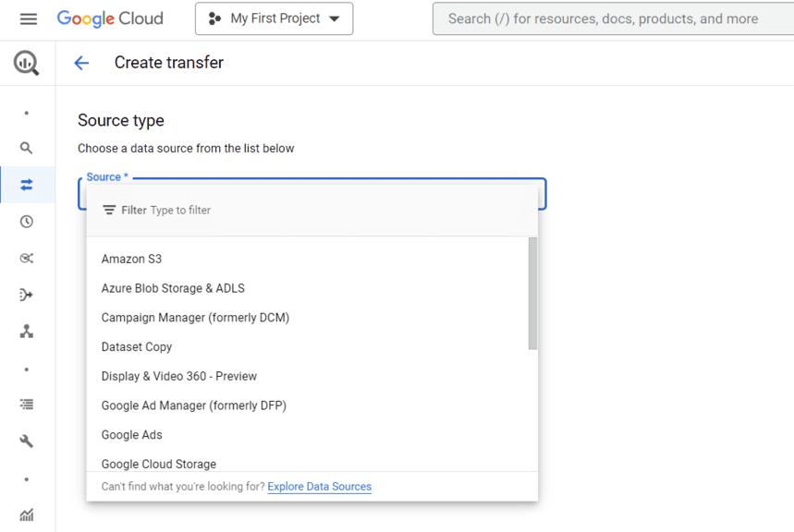Click the Filter icon in dropdown
The width and height of the screenshot is (794, 532).
(x=109, y=210)
